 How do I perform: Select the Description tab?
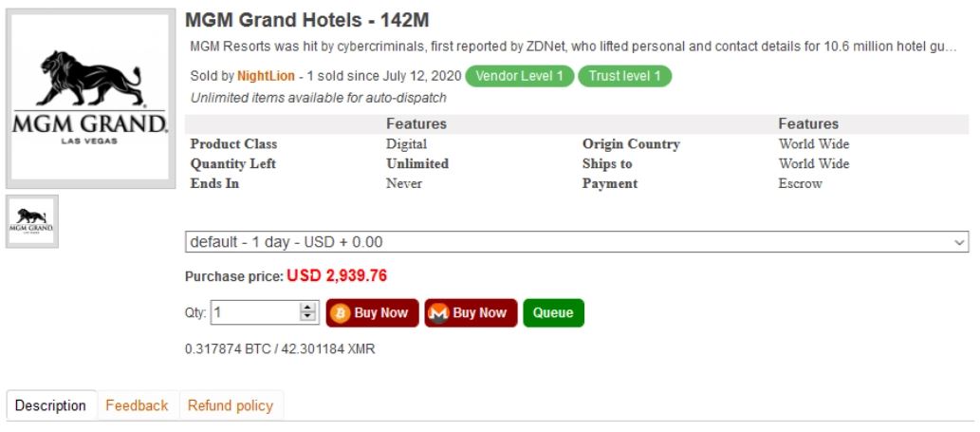pos(50,405)
